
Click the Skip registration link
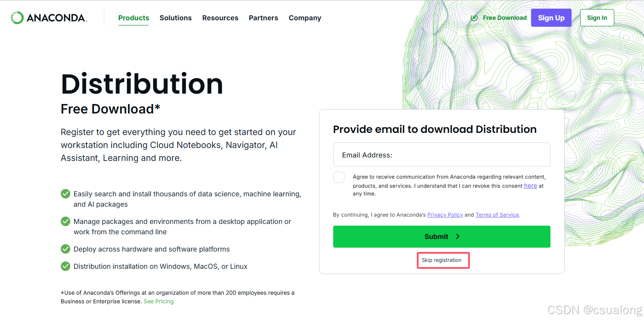[442, 260]
